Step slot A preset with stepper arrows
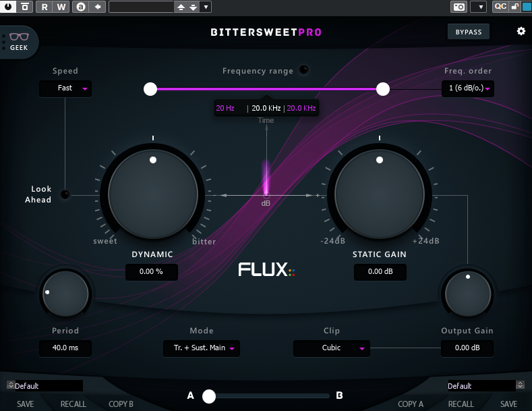 pyautogui.click(x=11, y=385)
